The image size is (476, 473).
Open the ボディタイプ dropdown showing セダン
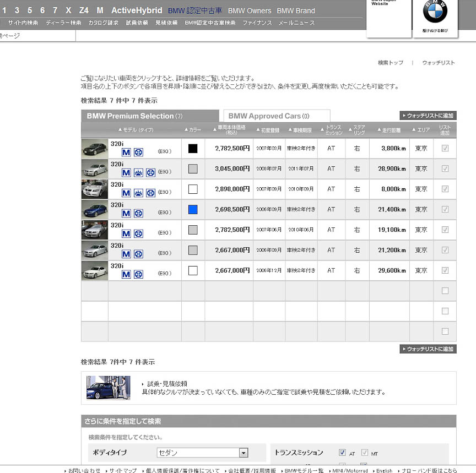pos(242,453)
